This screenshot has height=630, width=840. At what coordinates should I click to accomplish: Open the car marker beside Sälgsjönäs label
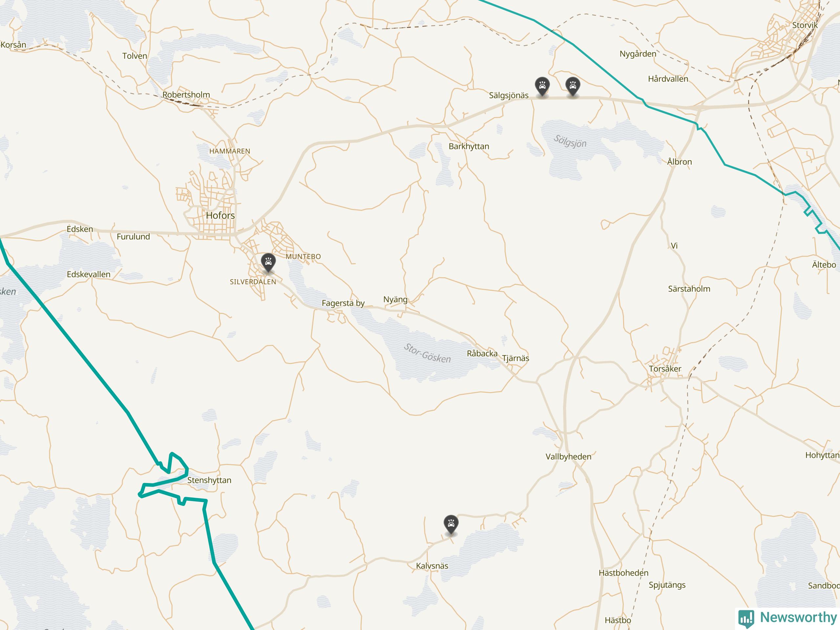coord(542,87)
